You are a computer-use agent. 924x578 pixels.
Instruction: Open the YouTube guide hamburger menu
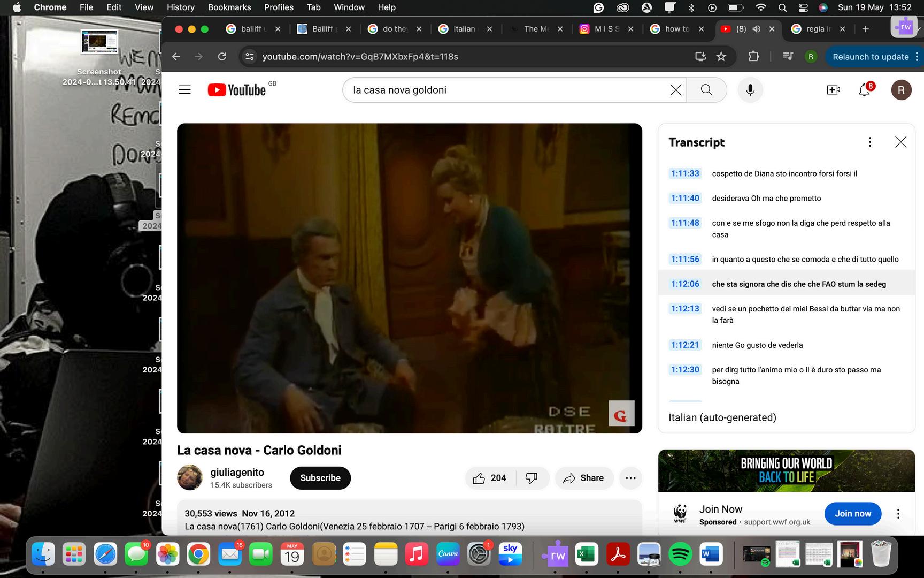184,90
